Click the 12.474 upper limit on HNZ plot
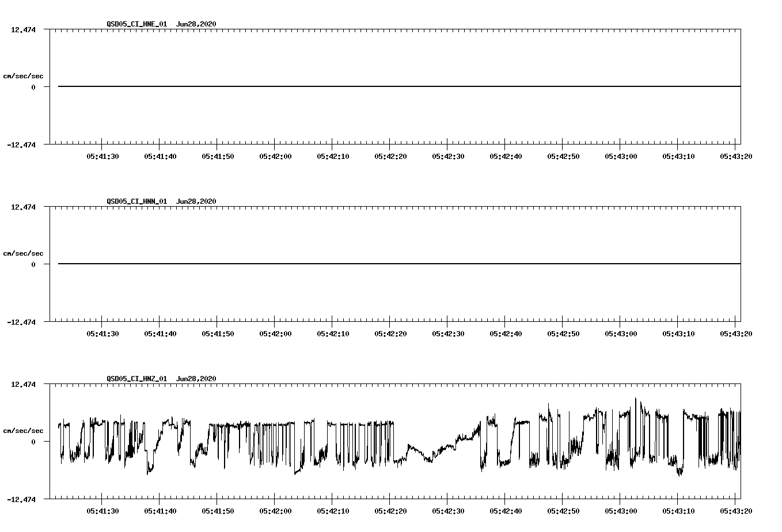Screen dimensions: 782x532 [x=23, y=384]
